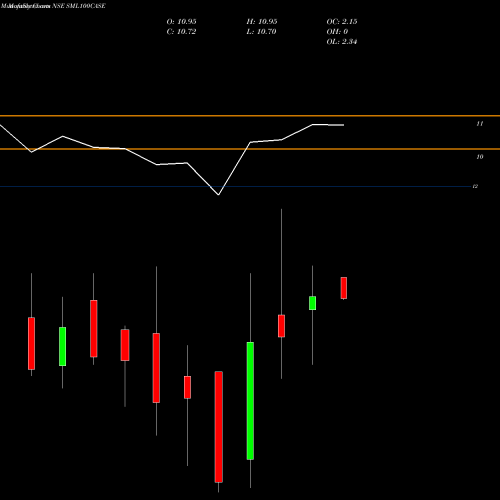Click the 'NSE SML100CASE' chart title
Screen dimensions: 500x500
(79, 6)
